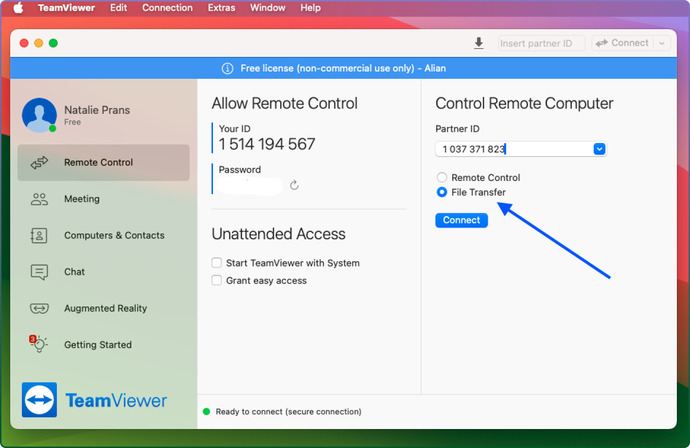Select the Remote Control arrows sidebar icon
690x448 pixels.
[x=39, y=162]
